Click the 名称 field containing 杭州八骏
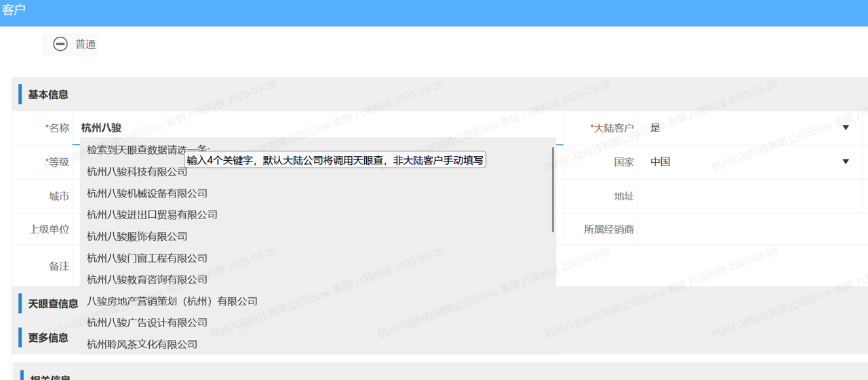868x380 pixels. 319,128
